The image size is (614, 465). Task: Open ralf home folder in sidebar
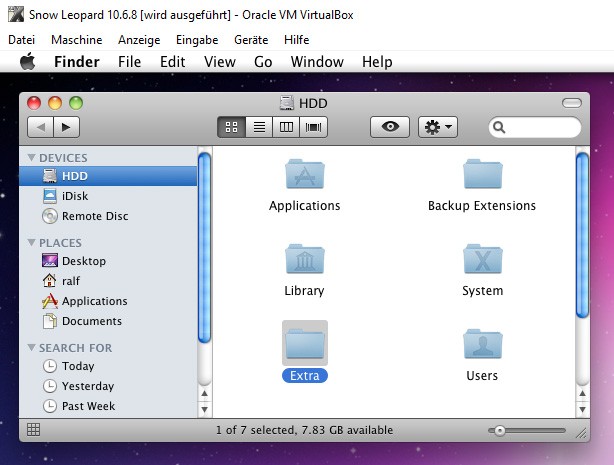click(x=108, y=281)
